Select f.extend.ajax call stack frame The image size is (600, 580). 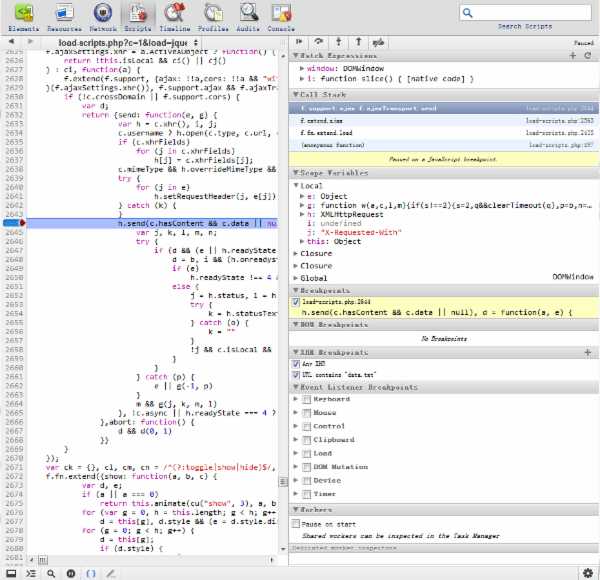(444, 121)
